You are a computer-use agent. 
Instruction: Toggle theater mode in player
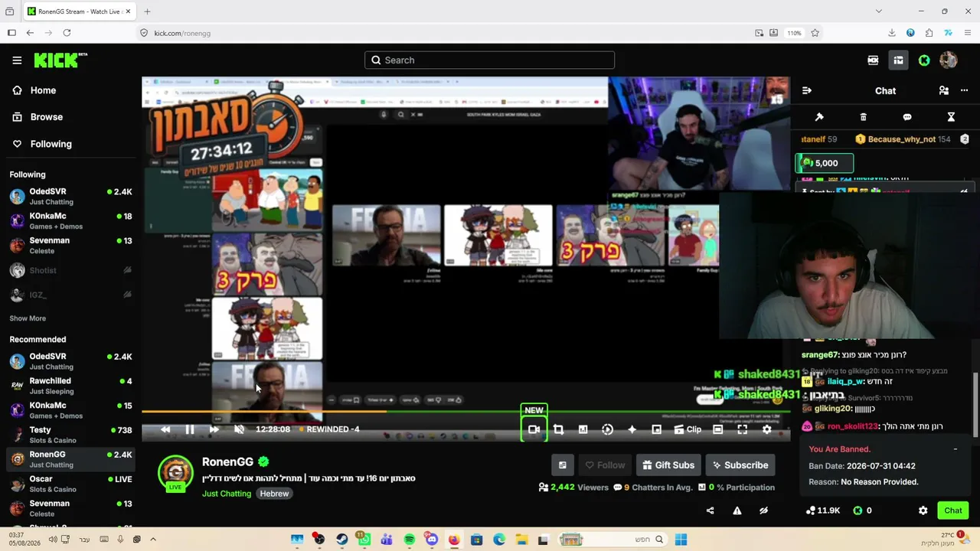click(717, 429)
